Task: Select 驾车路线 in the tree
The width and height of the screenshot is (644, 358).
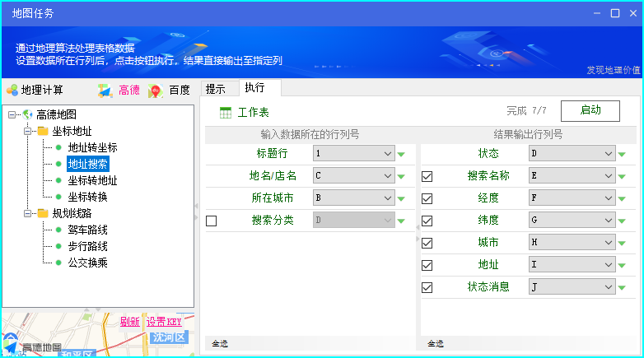Action: tap(88, 230)
